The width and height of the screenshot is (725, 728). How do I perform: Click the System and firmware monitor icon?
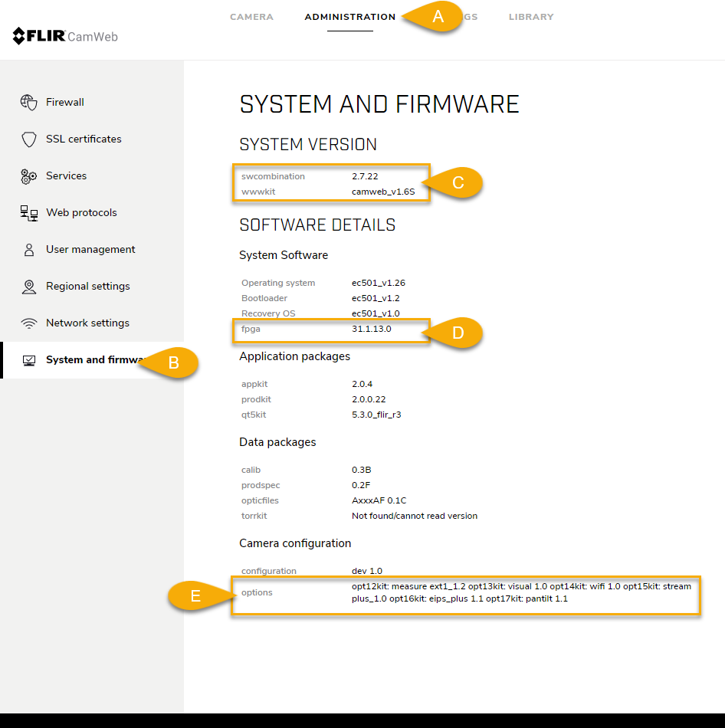pos(29,360)
